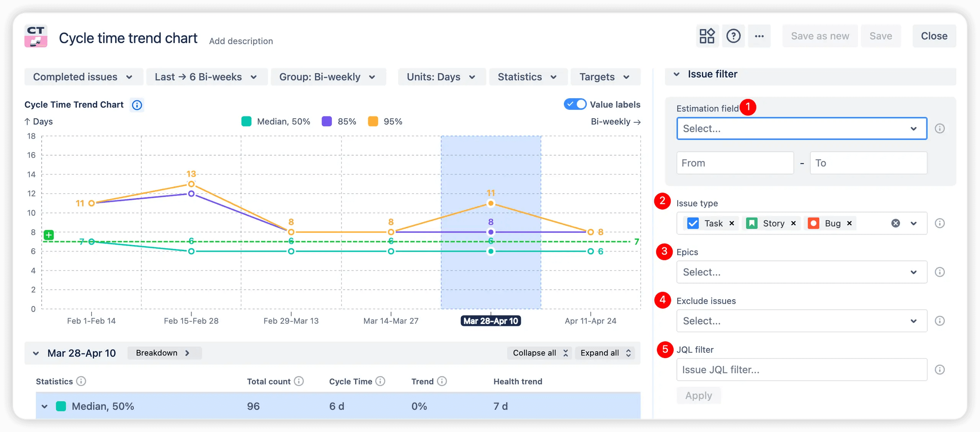Screen dimensions: 980x432
Task: Show info icon next to JQL filter input
Action: click(x=940, y=370)
